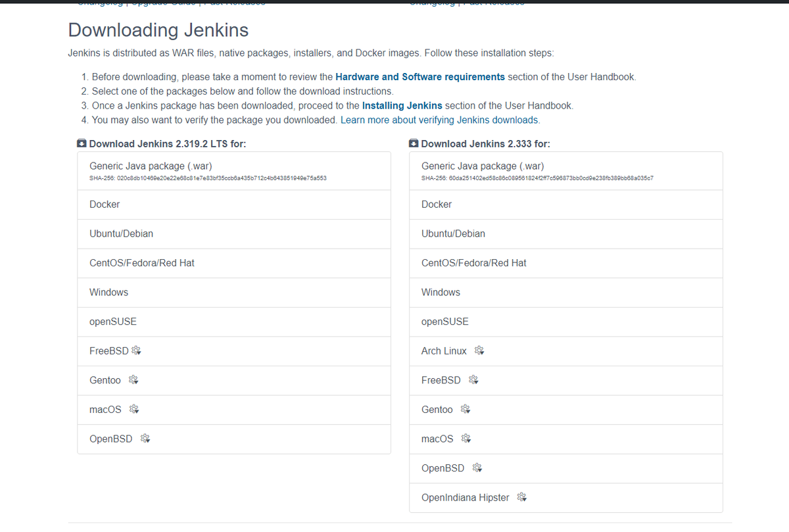The width and height of the screenshot is (789, 532).
Task: Click third-party icon next to OpenBSD in 2.333 list
Action: pyautogui.click(x=477, y=468)
